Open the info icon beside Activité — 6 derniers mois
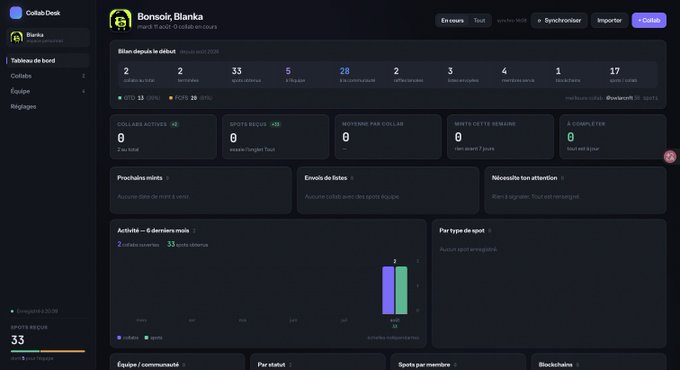 pos(194,231)
